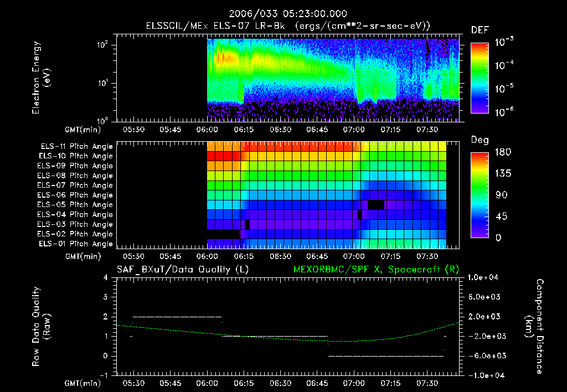Image resolution: width=567 pixels, height=392 pixels.
Task: Select the ELS-08 Pitch Angle row label
Action: tap(75, 176)
